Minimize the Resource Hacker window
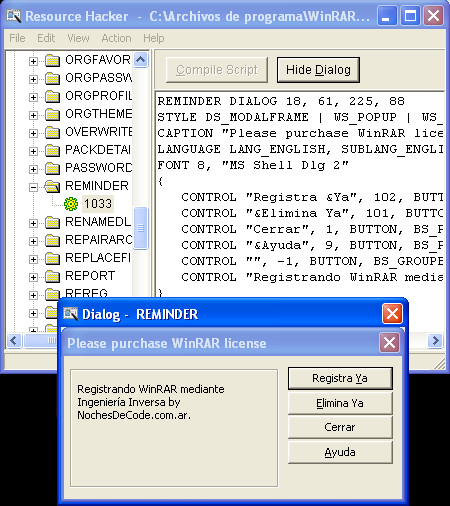 [x=387, y=15]
